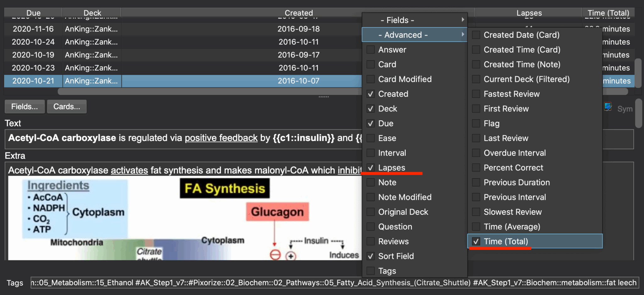Toggle the Time (Total) column checkbox

(x=476, y=241)
